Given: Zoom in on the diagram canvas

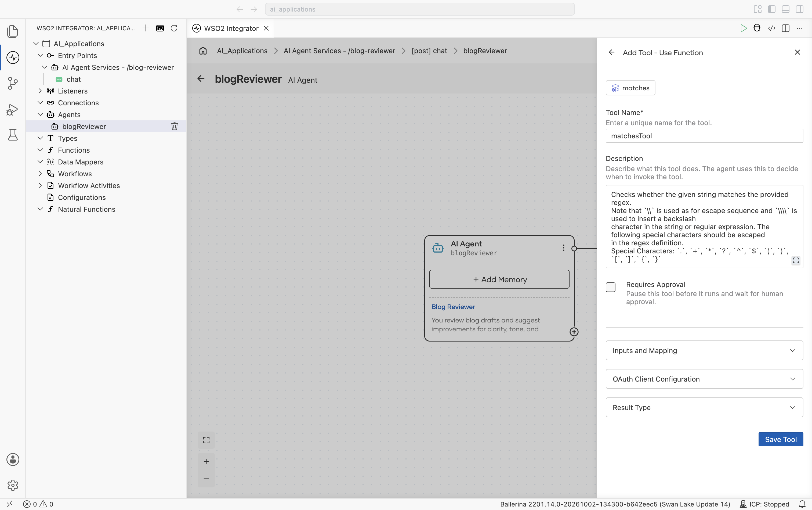Looking at the screenshot, I should tap(206, 461).
